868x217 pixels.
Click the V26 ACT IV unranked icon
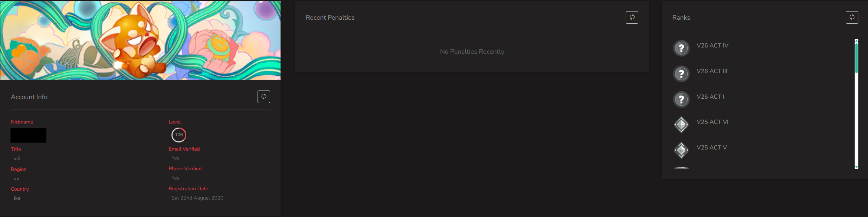681,48
